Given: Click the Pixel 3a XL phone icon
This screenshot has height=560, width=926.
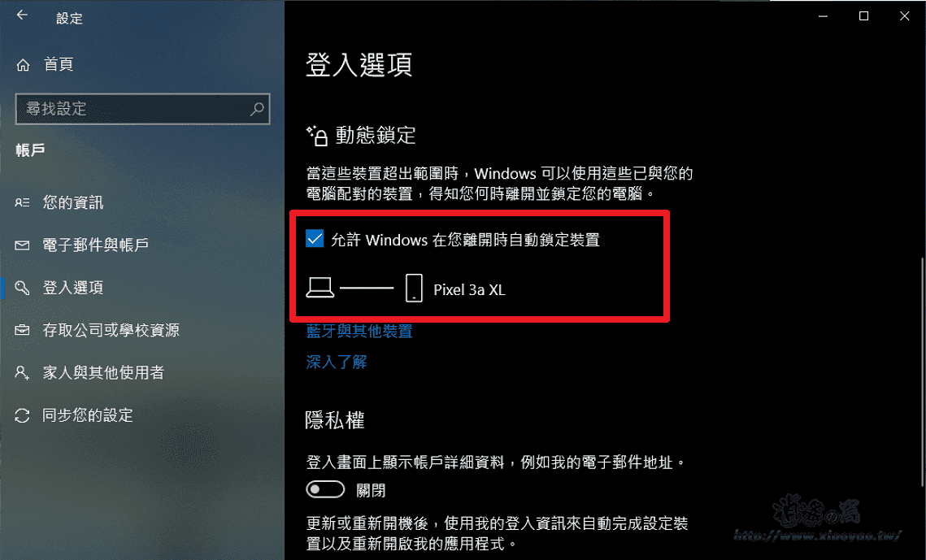Looking at the screenshot, I should [x=414, y=288].
